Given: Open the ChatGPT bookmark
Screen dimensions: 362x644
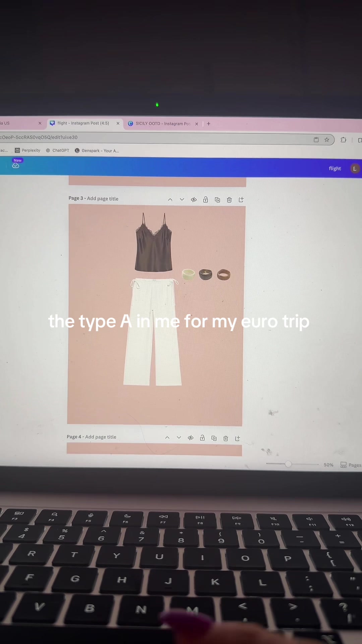Looking at the screenshot, I should [x=57, y=150].
